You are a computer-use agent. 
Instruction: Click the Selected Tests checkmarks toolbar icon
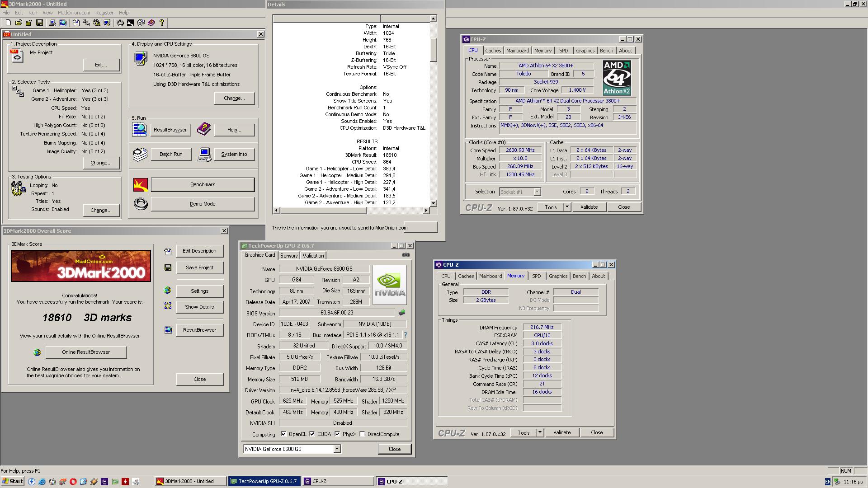pos(86,23)
